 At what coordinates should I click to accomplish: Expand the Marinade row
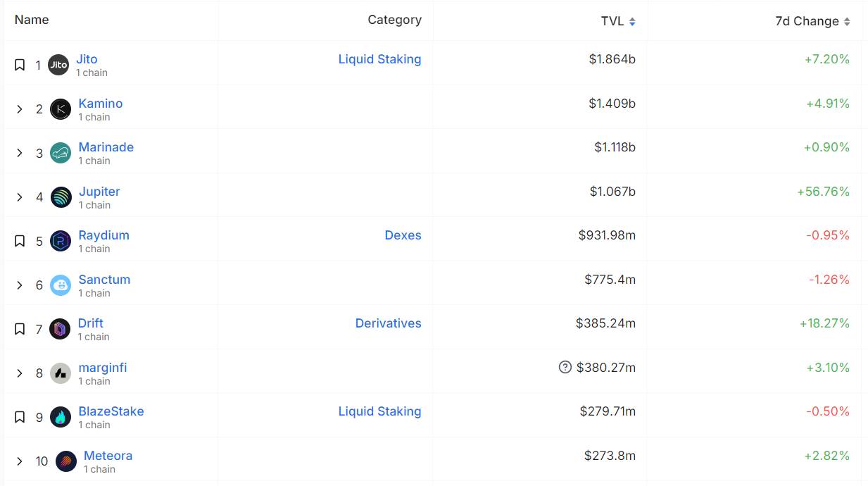[x=20, y=153]
